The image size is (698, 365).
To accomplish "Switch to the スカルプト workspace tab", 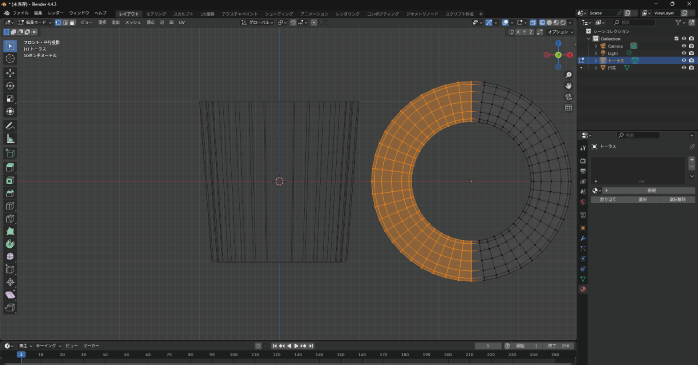I will [x=183, y=14].
